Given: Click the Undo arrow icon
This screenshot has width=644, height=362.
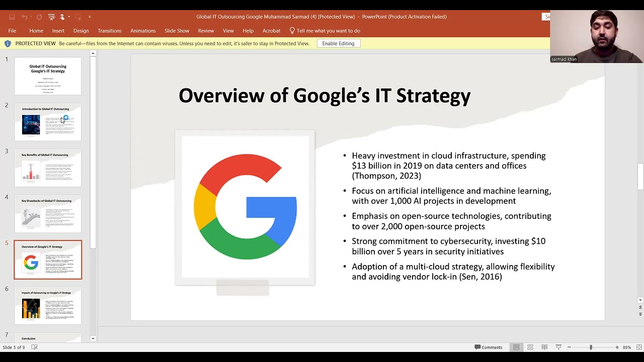Looking at the screenshot, I should click(24, 17).
